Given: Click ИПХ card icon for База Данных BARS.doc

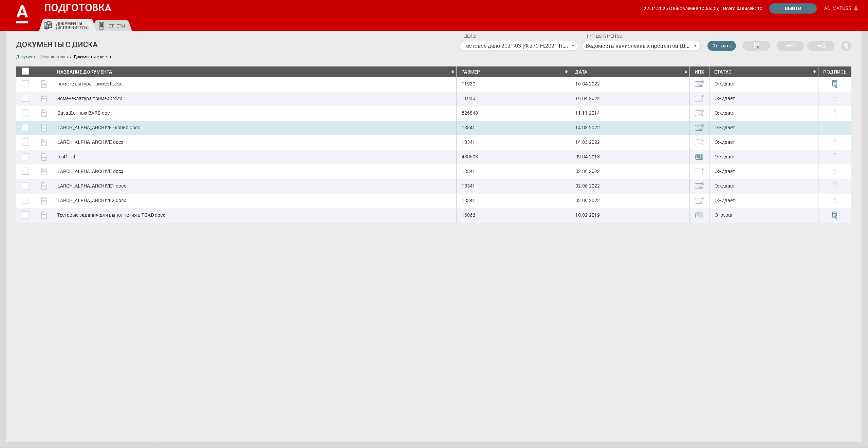Looking at the screenshot, I should tap(699, 113).
